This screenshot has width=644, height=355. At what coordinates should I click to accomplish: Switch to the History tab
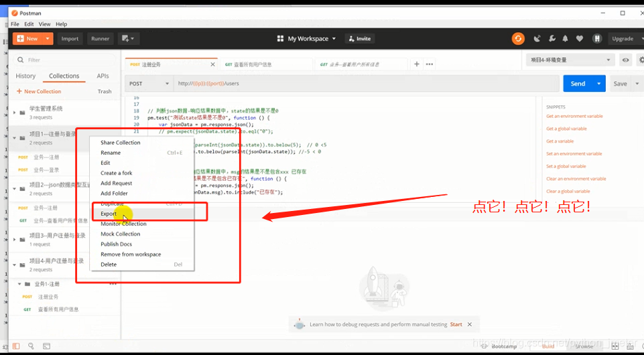25,76
